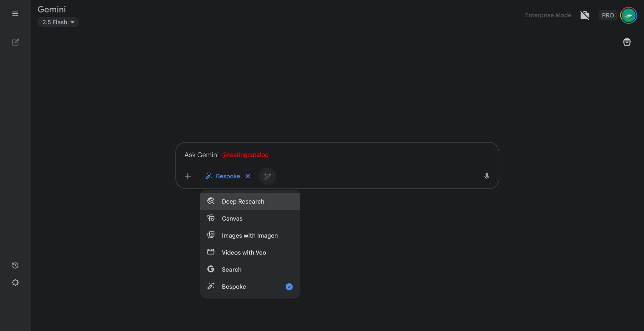Choose Videos with Veo menu item

click(x=250, y=253)
